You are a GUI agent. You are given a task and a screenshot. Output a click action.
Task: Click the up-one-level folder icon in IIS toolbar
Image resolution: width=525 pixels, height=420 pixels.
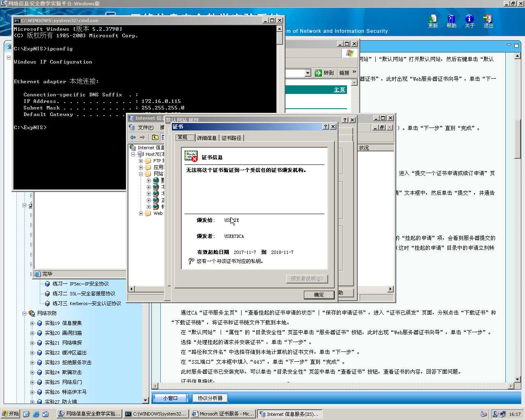click(155, 137)
